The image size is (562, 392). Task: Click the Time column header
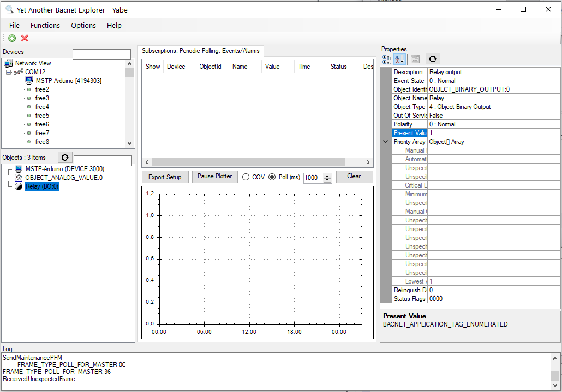311,67
